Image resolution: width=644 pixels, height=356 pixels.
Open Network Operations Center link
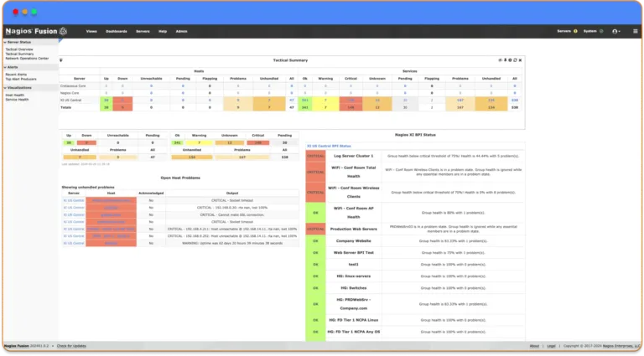tap(27, 59)
